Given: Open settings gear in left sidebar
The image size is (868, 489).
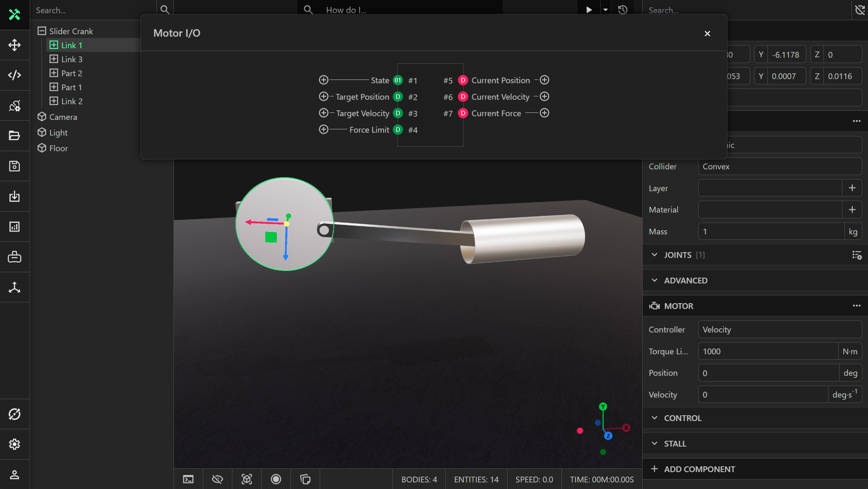Looking at the screenshot, I should coord(14,444).
